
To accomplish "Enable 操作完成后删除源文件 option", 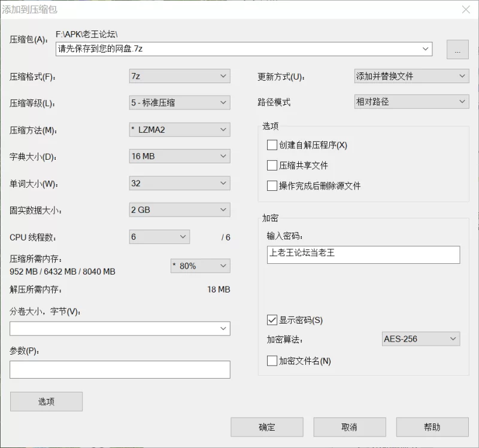I will [x=272, y=185].
